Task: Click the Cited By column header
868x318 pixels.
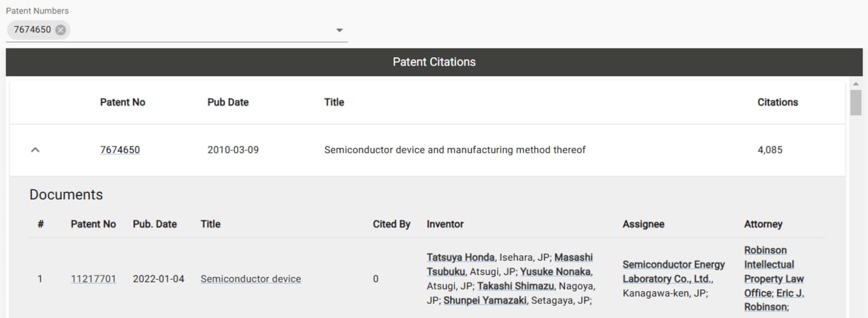Action: (x=392, y=224)
